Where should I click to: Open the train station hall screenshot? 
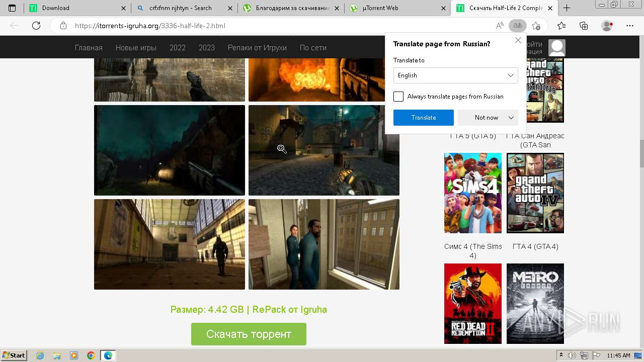[170, 244]
